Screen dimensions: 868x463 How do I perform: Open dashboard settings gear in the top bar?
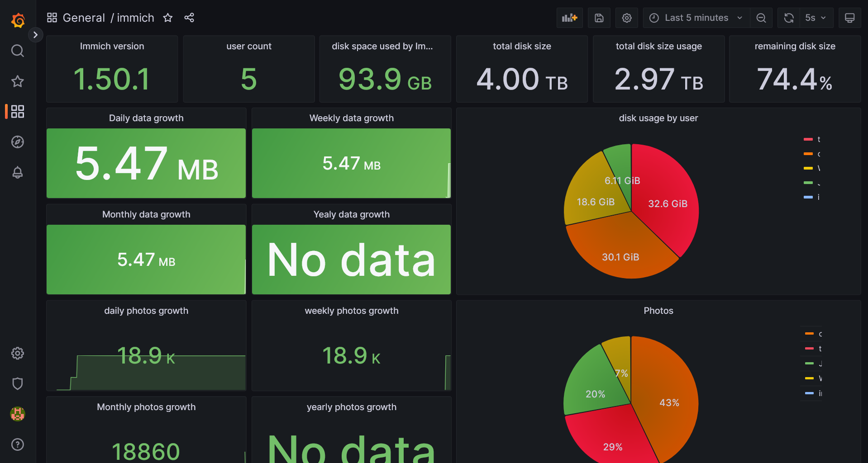coord(626,18)
